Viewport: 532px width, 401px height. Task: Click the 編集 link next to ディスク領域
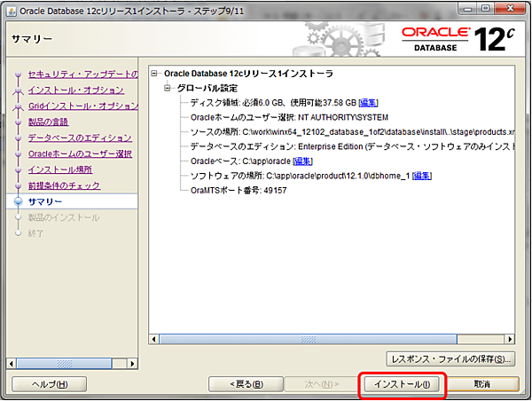[x=367, y=103]
